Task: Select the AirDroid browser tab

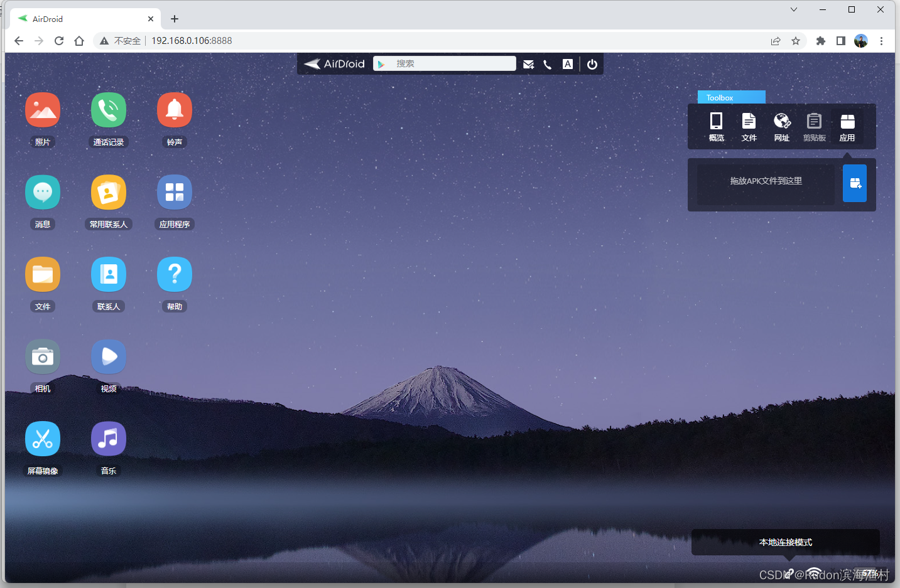Action: pyautogui.click(x=85, y=19)
